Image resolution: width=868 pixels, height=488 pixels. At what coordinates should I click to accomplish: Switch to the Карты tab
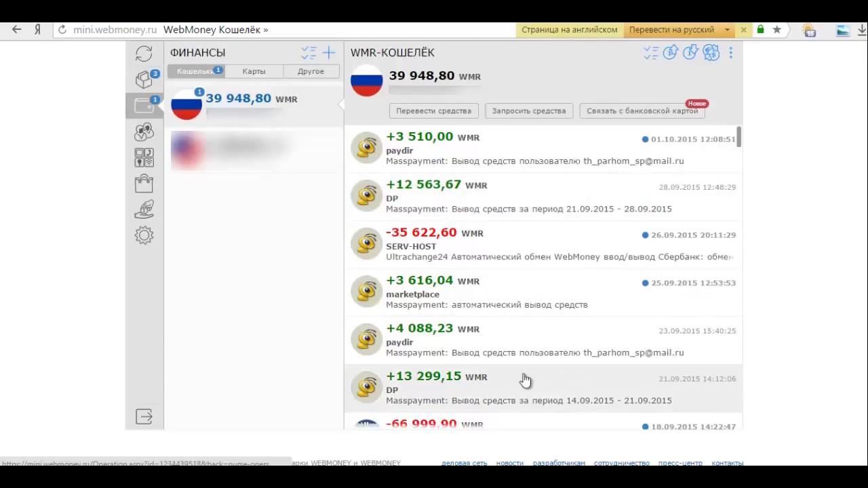tap(254, 71)
